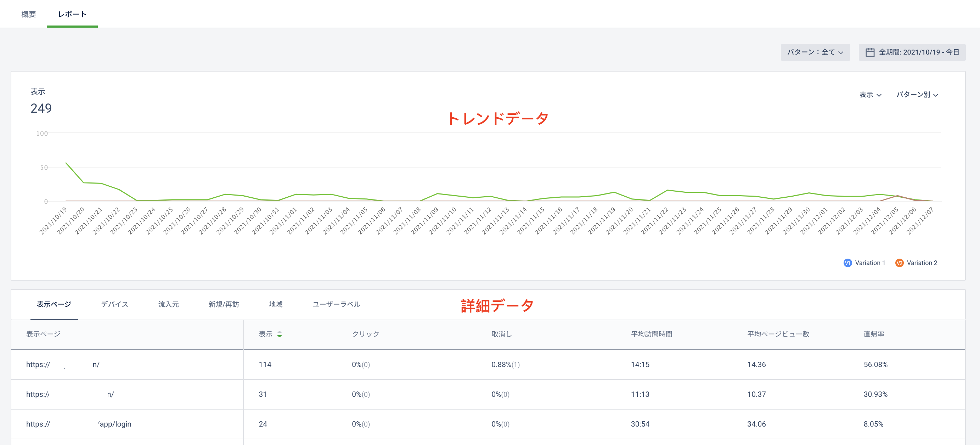The image size is (980, 445).
Task: Click the 表示 column header
Action: [x=265, y=334]
